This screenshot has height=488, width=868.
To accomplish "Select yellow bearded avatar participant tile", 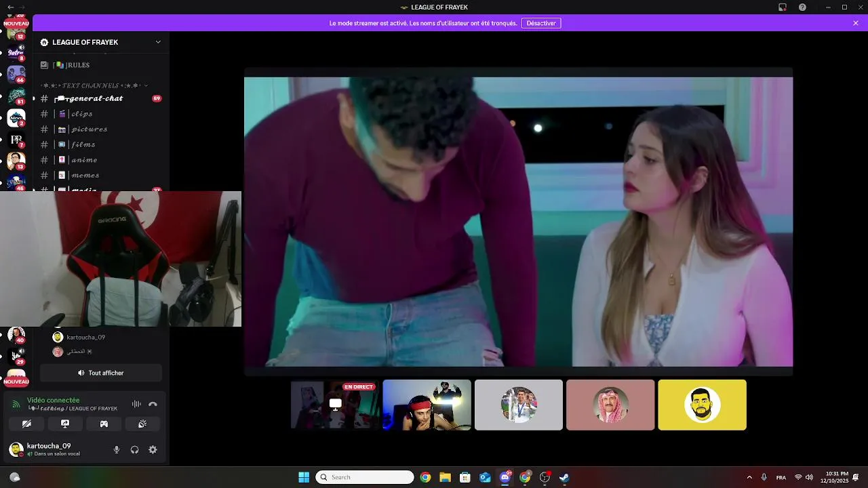I will pyautogui.click(x=702, y=405).
